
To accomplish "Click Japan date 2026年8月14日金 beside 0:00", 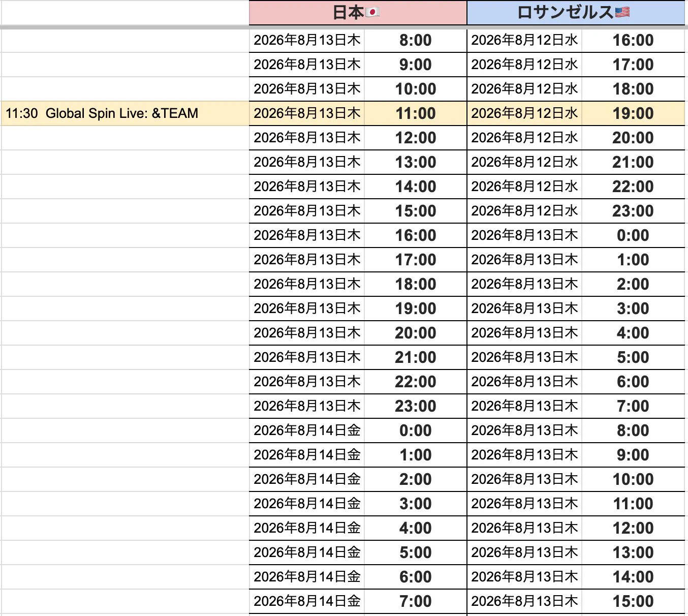I will point(307,430).
